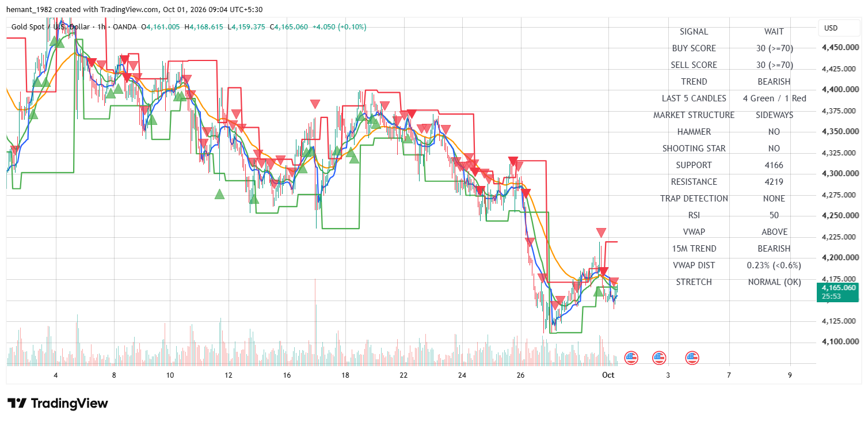Click the ABOVE value in the VWAP row
The height and width of the screenshot is (422, 868).
pos(774,232)
